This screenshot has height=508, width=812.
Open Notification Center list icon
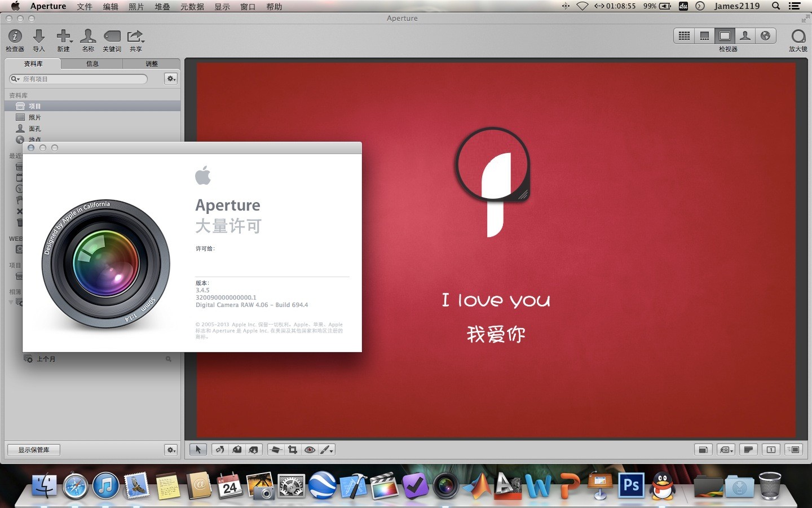tap(795, 6)
